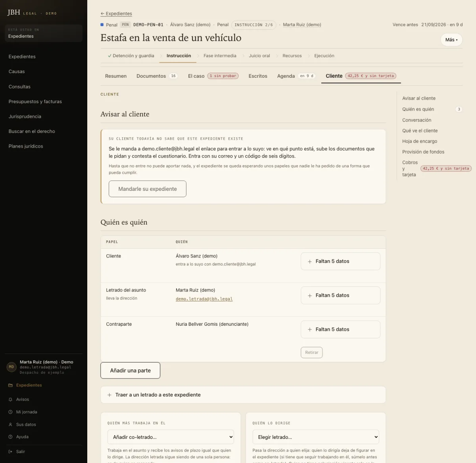Open Avisos via the bell icon
This screenshot has height=463, width=476.
coord(10,400)
